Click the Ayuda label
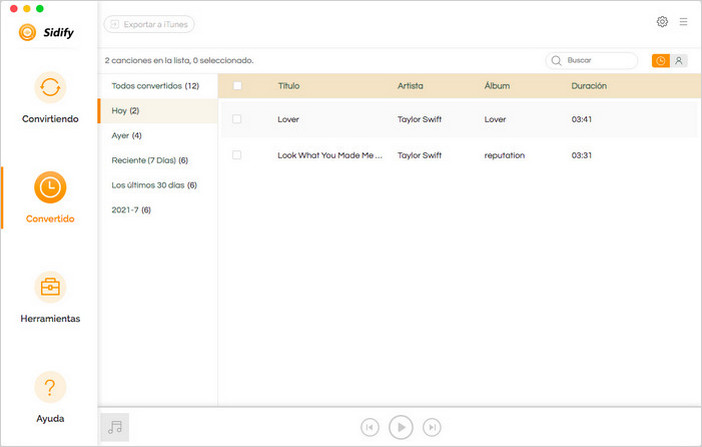 coord(50,419)
